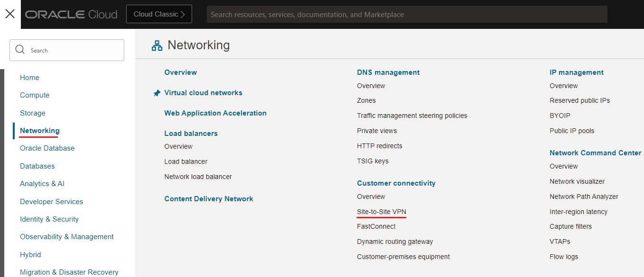This screenshot has height=277, width=644.
Task: Open Customer-premises equipment link
Action: pos(403,257)
